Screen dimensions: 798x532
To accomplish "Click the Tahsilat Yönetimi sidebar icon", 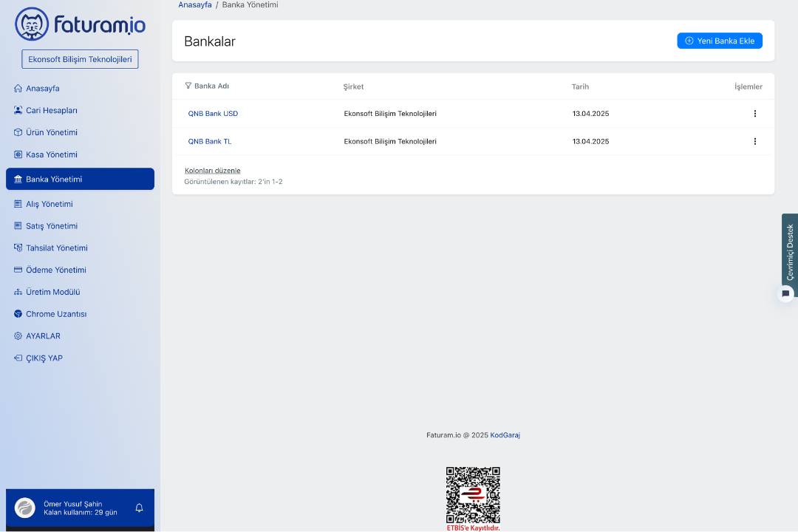I will click(x=18, y=248).
